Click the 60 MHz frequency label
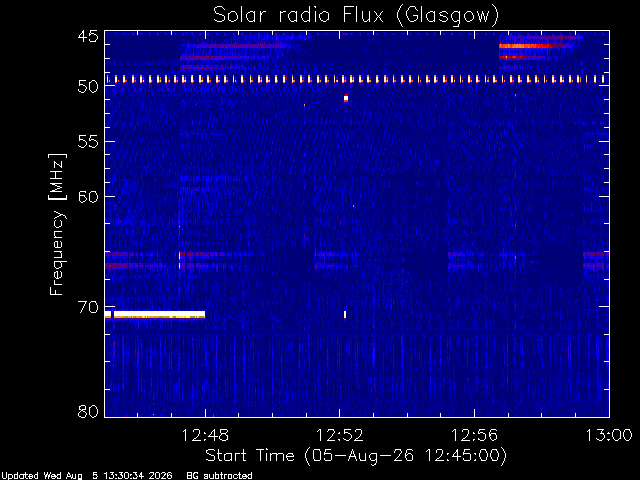 tap(88, 196)
